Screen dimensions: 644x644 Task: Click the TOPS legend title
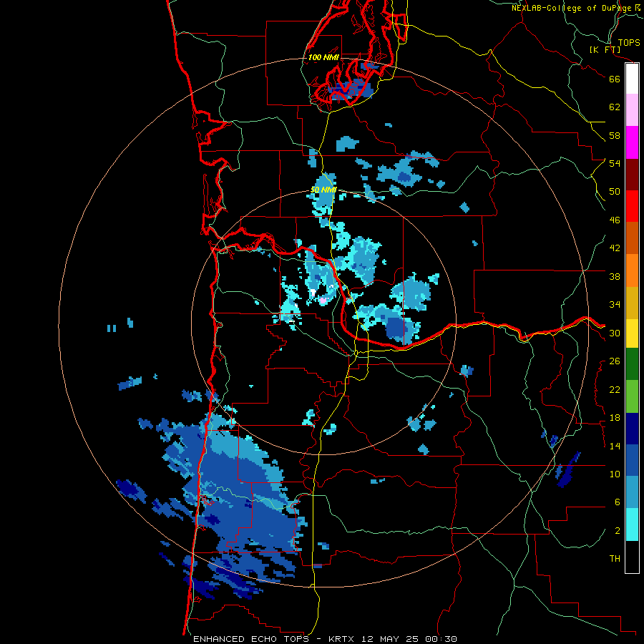(629, 42)
